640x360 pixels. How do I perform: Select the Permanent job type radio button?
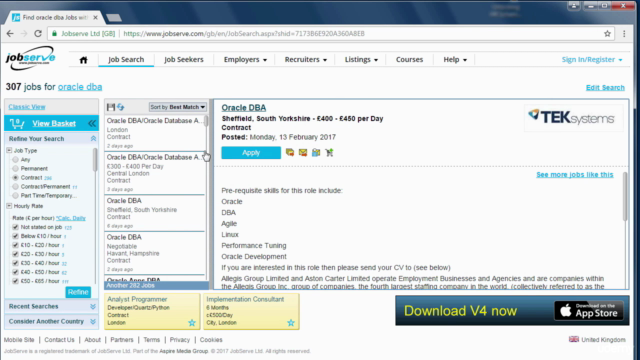[x=16, y=169]
